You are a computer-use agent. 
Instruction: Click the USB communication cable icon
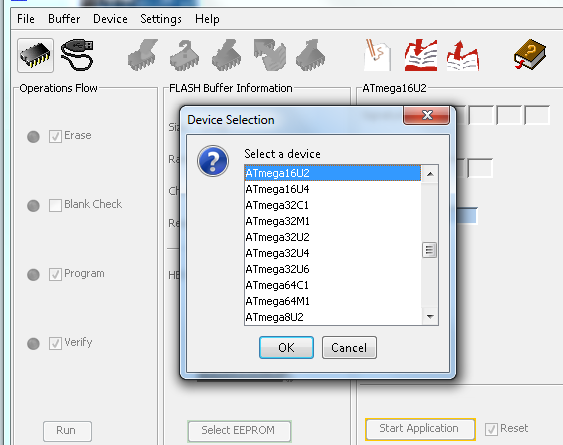click(x=77, y=55)
